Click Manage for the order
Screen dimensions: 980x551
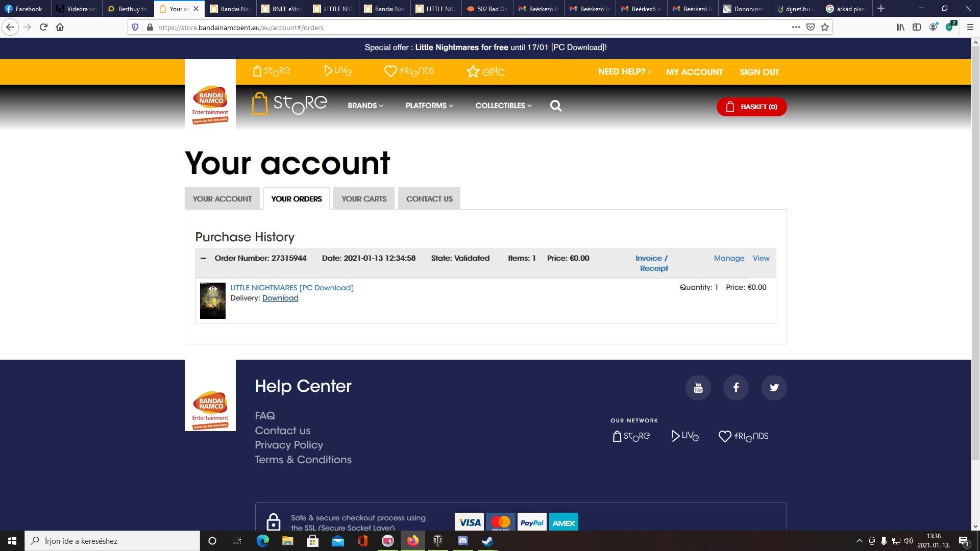(729, 258)
